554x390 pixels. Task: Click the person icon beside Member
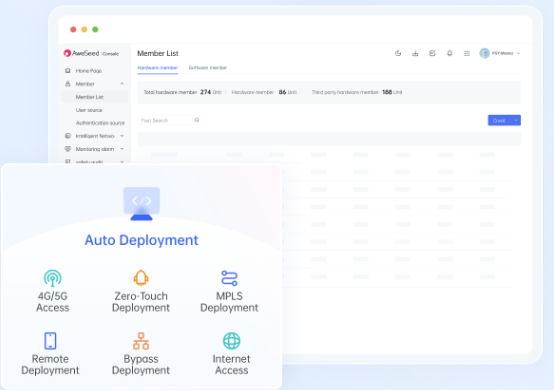coord(68,84)
